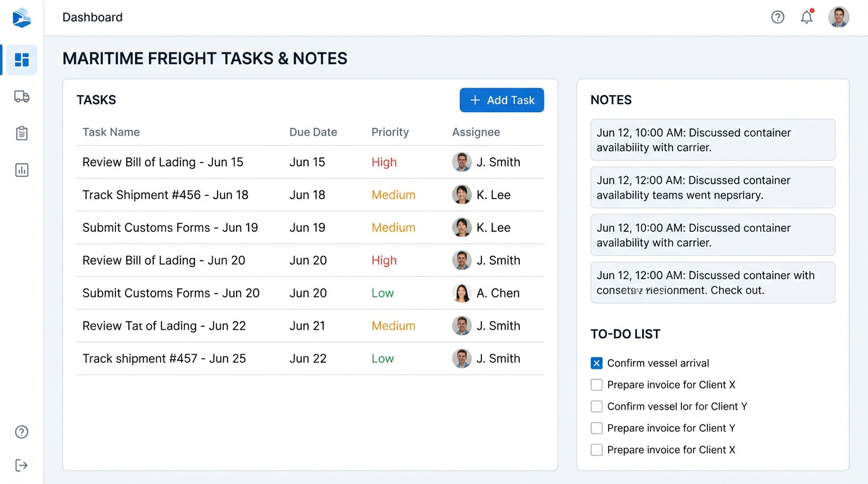Screen dimensions: 868x484
Task: Open the notifications bell icon
Action: (806, 18)
